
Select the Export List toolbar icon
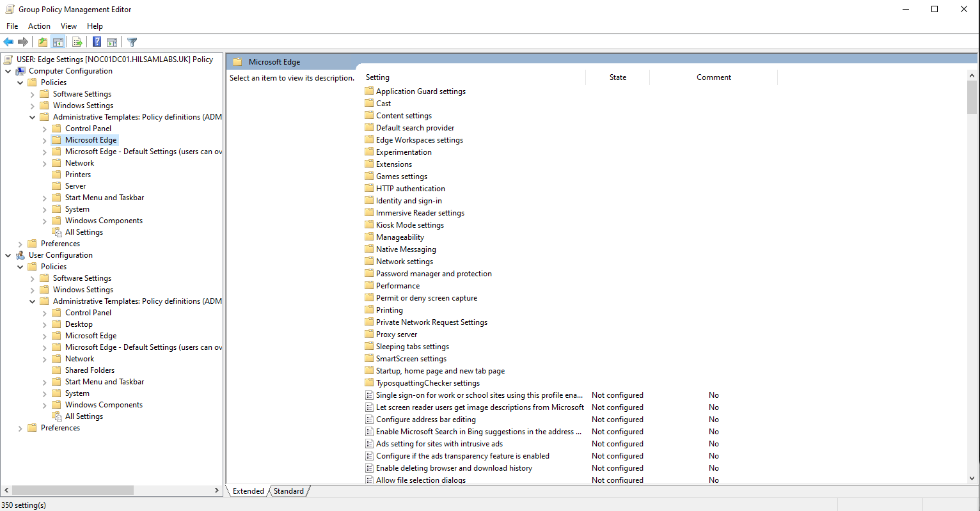tap(77, 42)
